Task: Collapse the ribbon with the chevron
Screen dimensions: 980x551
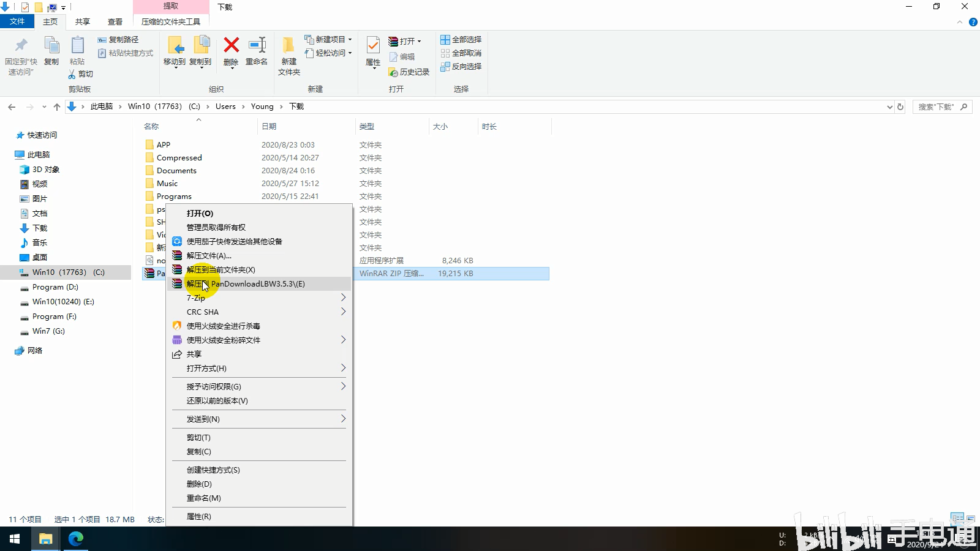Action: coord(960,22)
